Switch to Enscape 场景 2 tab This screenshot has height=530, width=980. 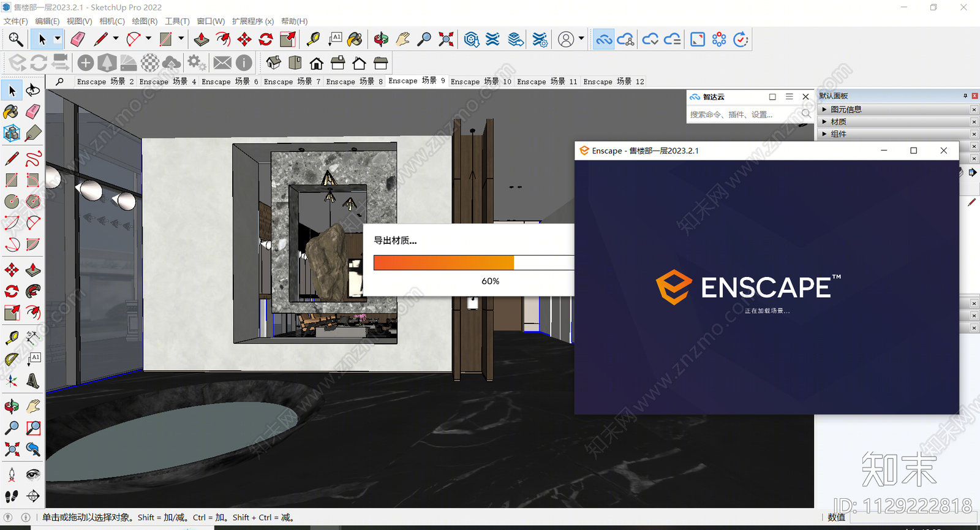(x=105, y=81)
